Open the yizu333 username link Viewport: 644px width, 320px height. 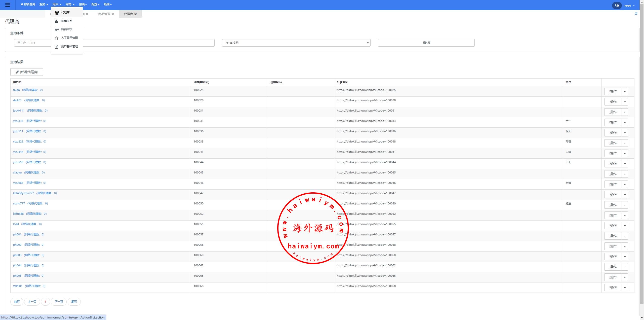coord(18,121)
